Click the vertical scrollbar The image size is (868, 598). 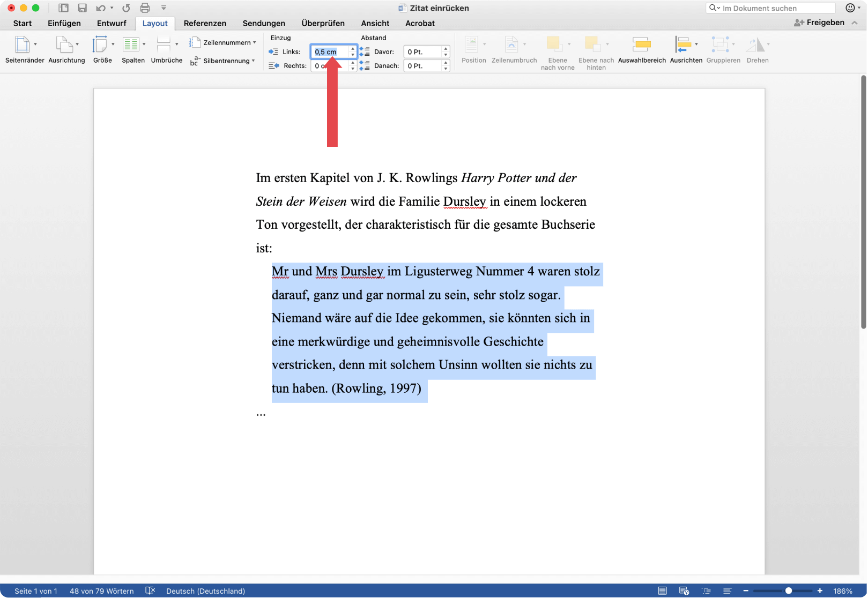863,203
